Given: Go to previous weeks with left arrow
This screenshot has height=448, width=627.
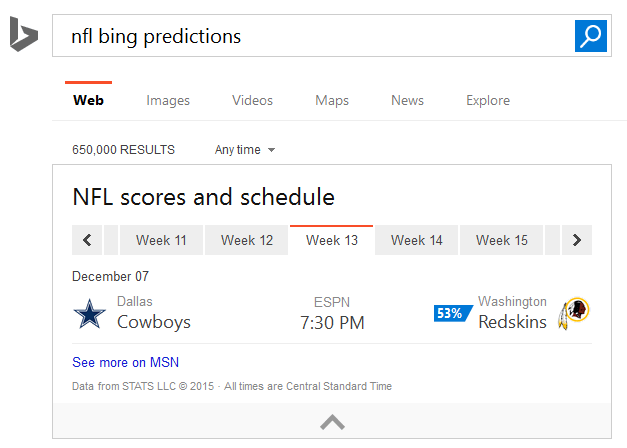Looking at the screenshot, I should click(87, 240).
